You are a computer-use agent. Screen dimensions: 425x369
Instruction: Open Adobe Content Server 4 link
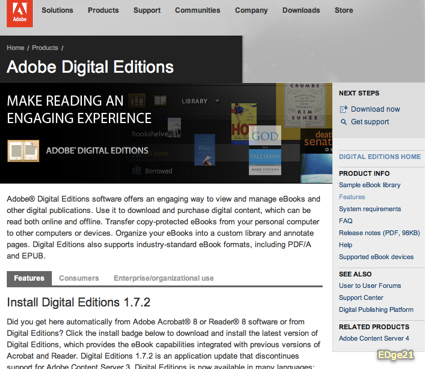tap(374, 338)
